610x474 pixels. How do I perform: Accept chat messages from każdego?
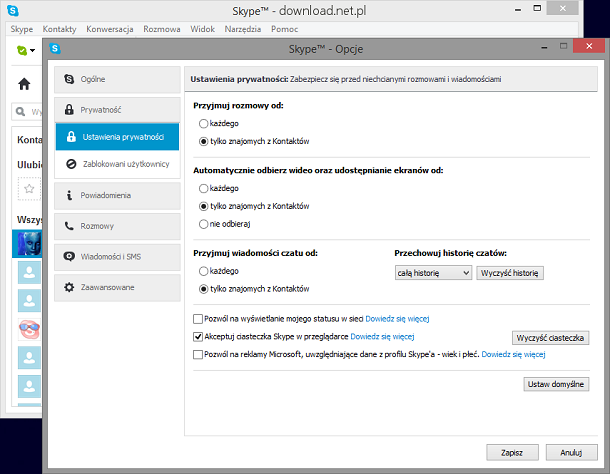[203, 271]
